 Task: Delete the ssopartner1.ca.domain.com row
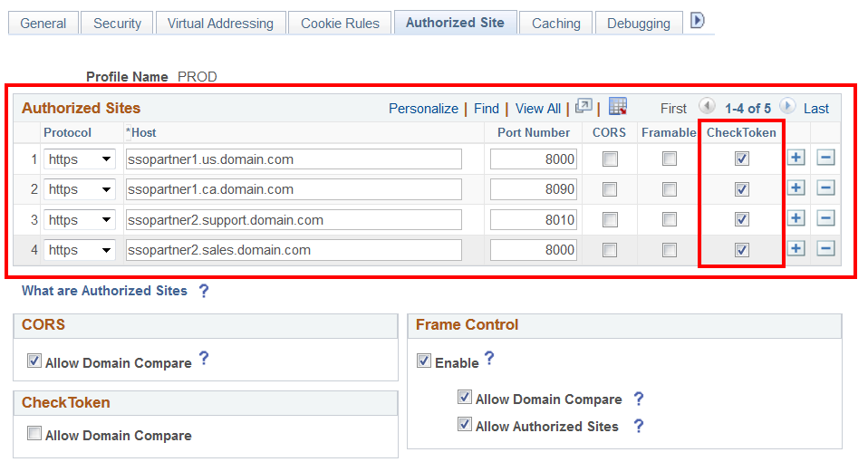click(x=825, y=188)
